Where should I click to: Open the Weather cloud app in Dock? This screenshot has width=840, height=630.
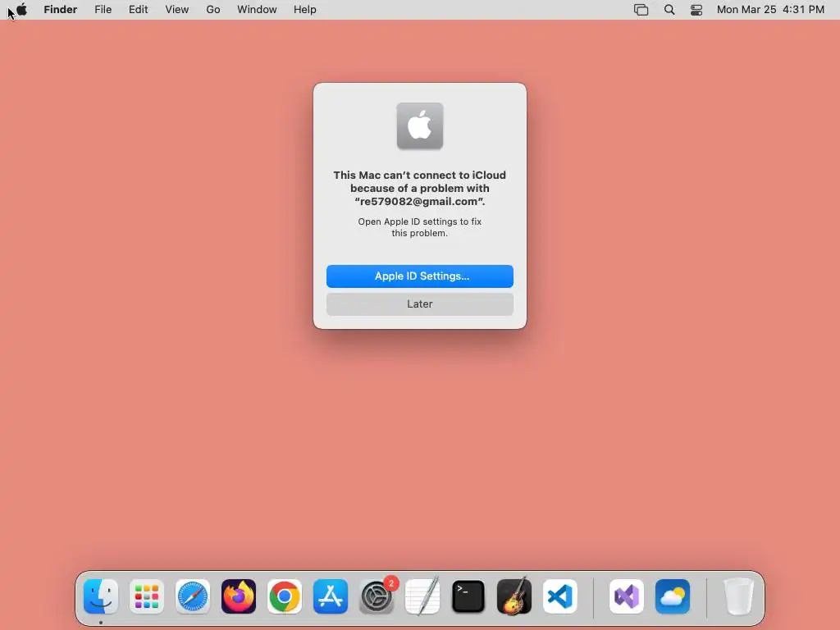click(x=673, y=596)
